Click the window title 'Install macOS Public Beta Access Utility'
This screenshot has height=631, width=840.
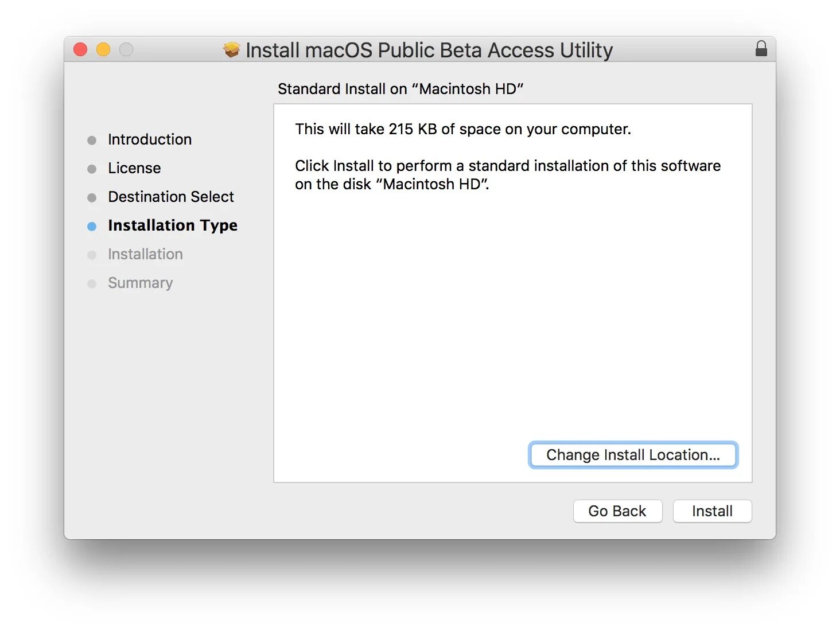pos(429,50)
